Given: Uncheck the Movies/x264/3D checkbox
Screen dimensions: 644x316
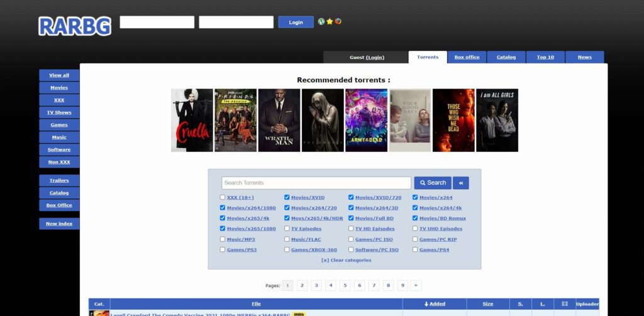Looking at the screenshot, I should coord(351,208).
